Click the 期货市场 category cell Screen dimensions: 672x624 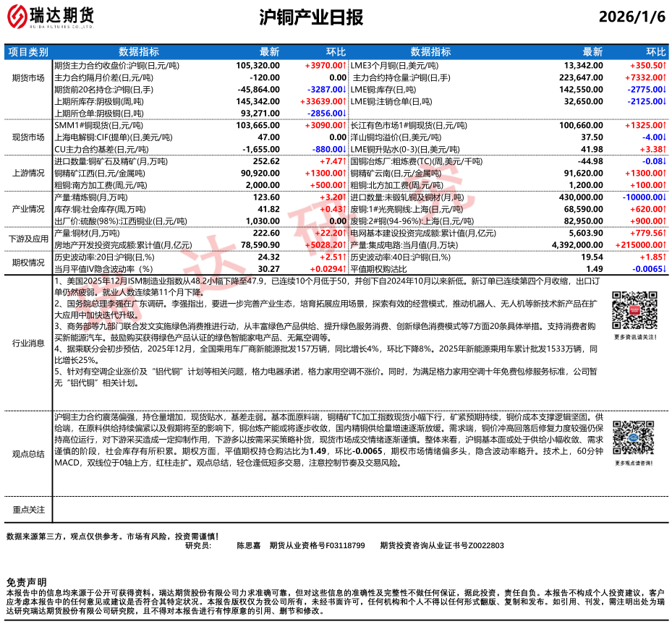[28, 77]
